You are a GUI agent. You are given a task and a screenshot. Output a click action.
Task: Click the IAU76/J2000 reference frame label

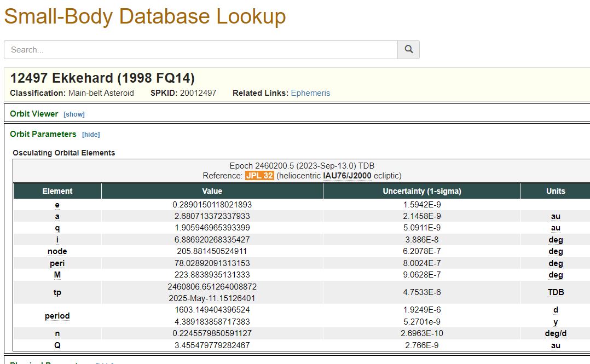click(347, 176)
